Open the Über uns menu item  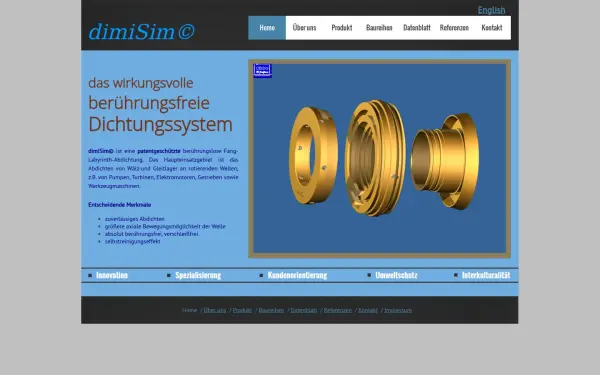point(305,28)
